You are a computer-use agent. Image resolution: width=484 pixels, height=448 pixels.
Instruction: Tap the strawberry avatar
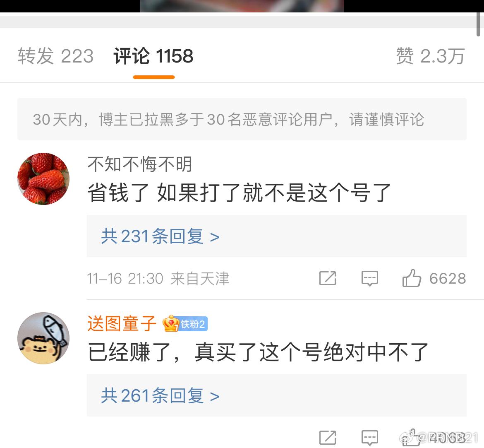43,178
